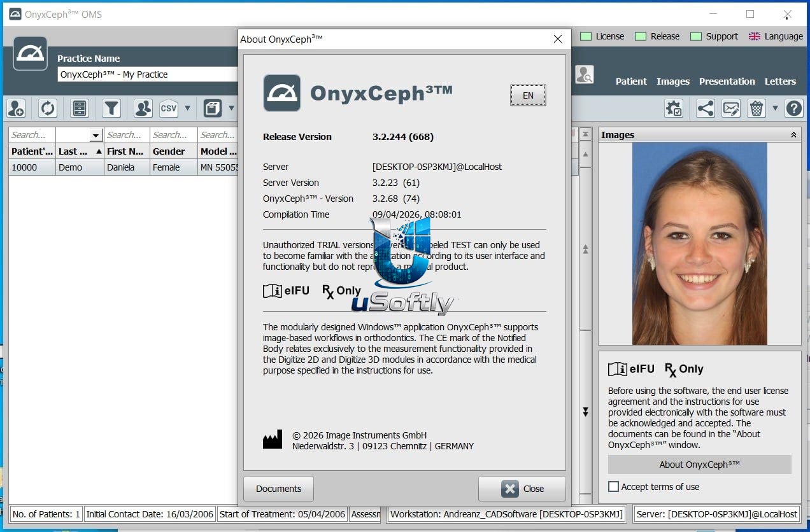Open the Images menu

673,81
